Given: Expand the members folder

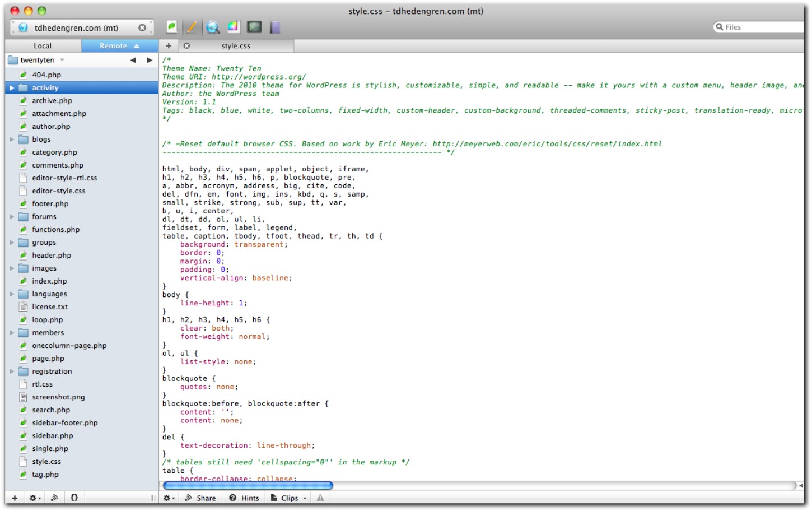Looking at the screenshot, I should 12,333.
